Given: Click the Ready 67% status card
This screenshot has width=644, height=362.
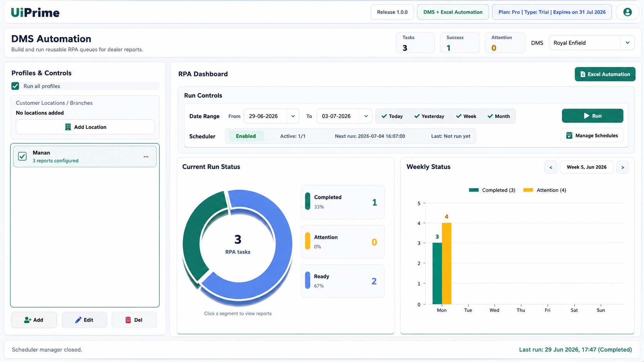Looking at the screenshot, I should click(x=343, y=281).
